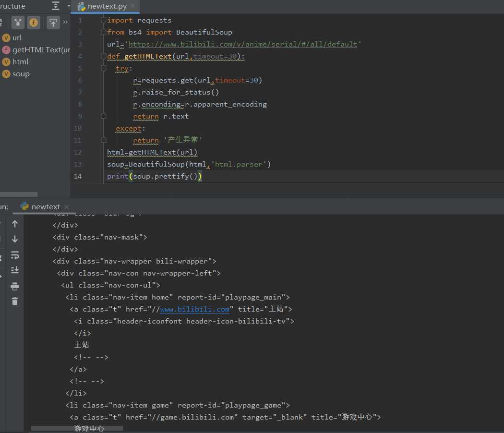This screenshot has height=433, width=504.
Task: Click the autoscroll from source icon
Action: [53, 22]
